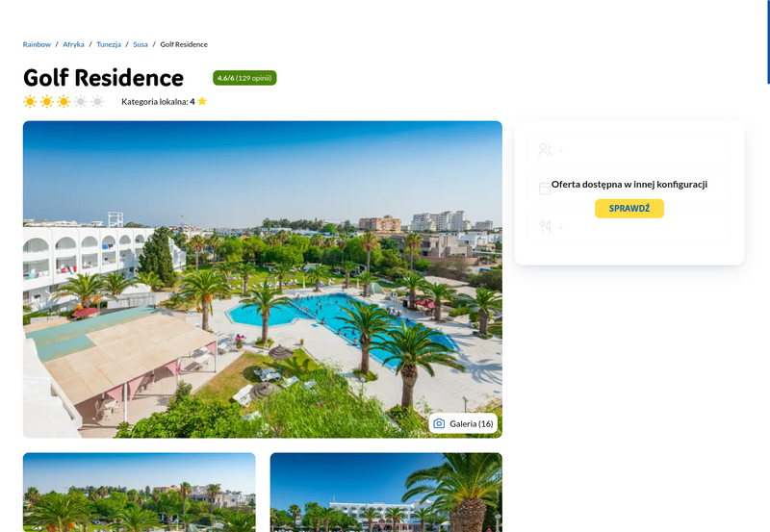Click the yellow SPRAWDŹ button
This screenshot has height=532, width=770.
629,209
